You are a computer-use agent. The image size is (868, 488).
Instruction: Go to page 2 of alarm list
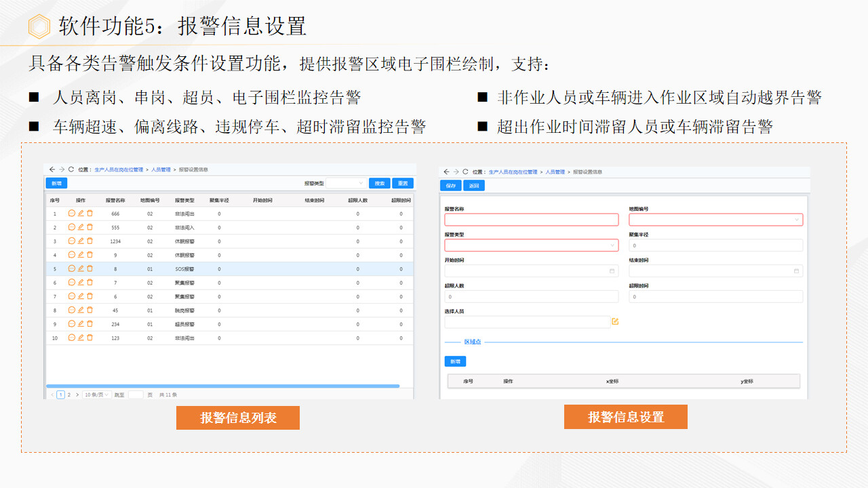point(68,394)
